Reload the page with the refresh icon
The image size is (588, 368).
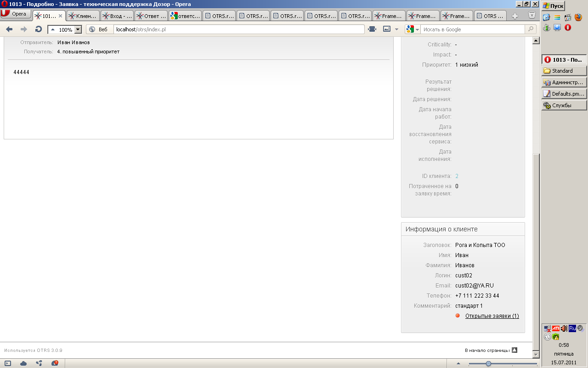tap(39, 29)
